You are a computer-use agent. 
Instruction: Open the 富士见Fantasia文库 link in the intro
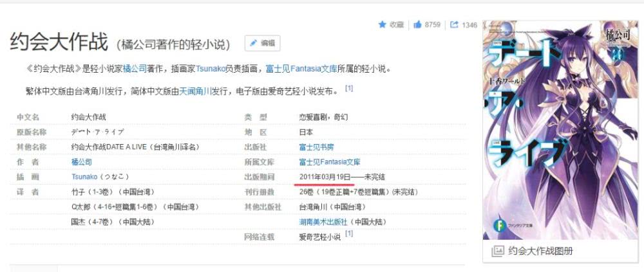(x=301, y=69)
